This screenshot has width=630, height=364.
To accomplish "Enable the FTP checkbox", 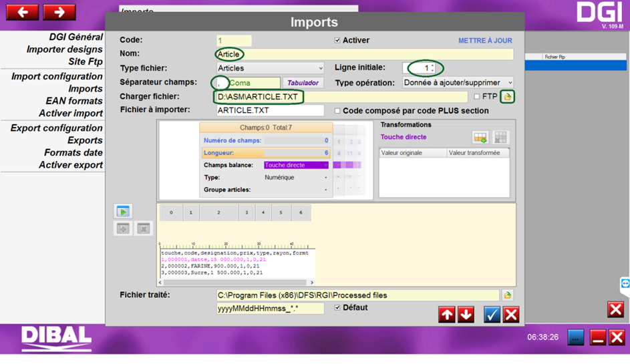I will coord(476,97).
